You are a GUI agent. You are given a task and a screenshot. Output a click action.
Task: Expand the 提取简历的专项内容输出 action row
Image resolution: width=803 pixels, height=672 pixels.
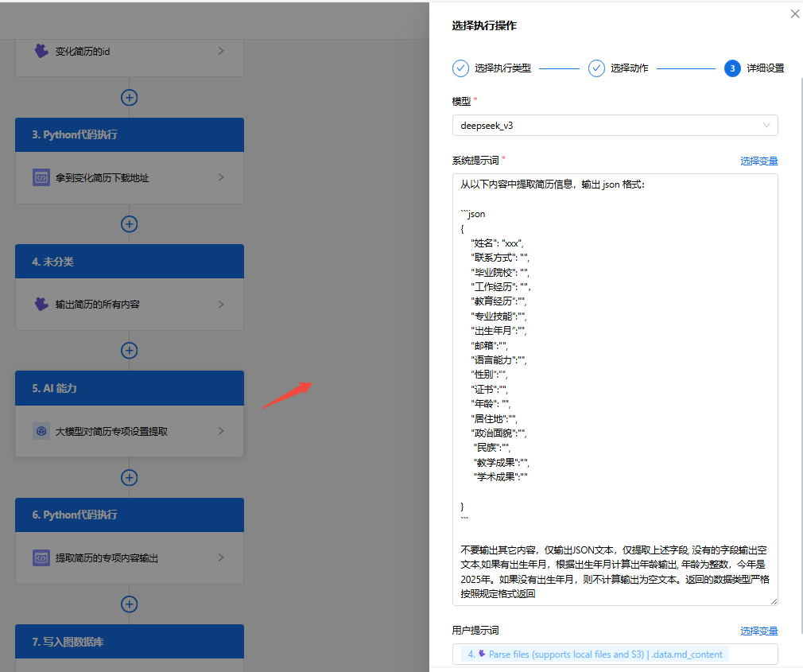pyautogui.click(x=221, y=557)
